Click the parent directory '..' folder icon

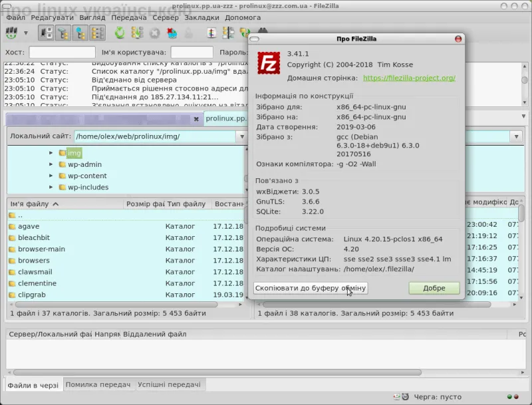(12, 215)
